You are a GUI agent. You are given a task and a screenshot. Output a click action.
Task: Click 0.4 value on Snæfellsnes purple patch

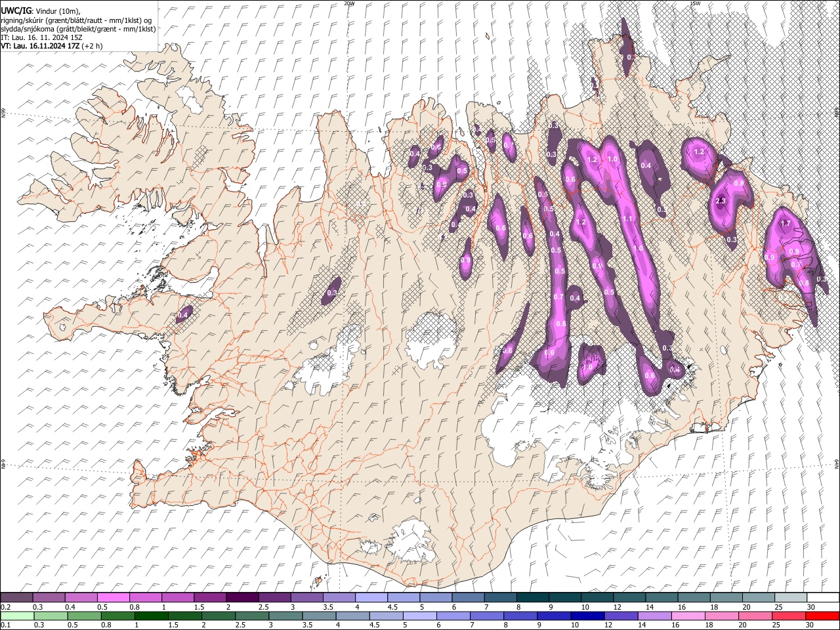pyautogui.click(x=182, y=316)
